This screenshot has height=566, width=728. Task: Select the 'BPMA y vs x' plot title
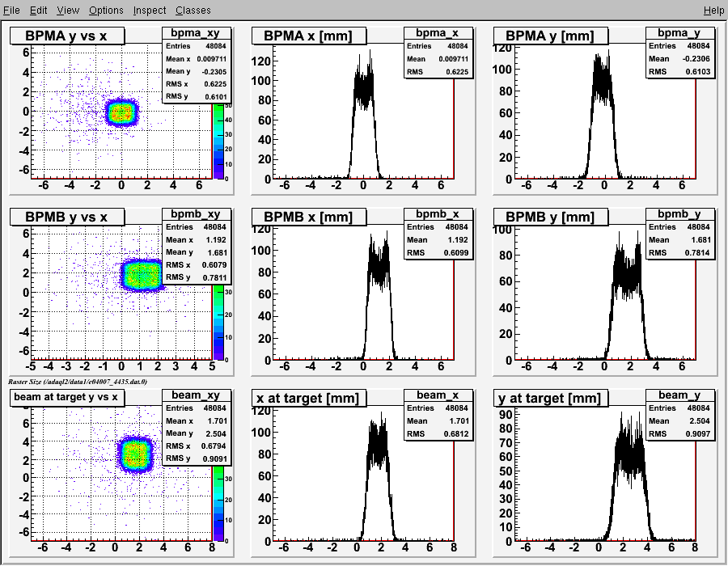67,36
